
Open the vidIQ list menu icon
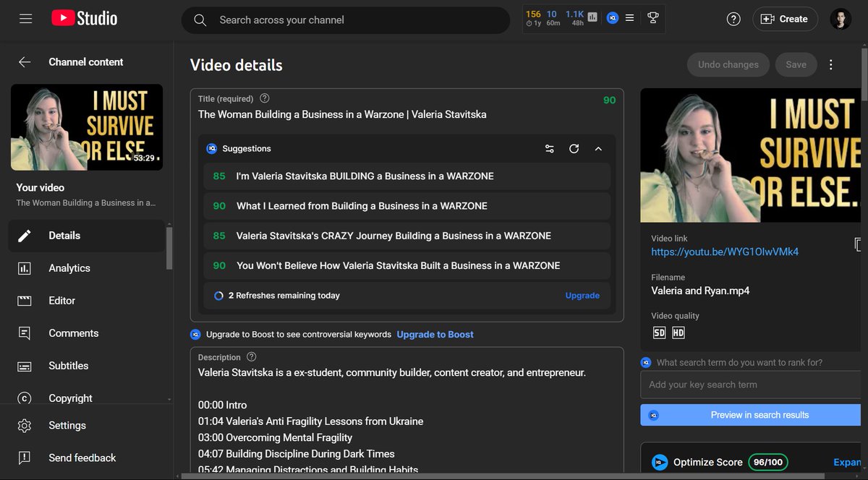coord(630,17)
